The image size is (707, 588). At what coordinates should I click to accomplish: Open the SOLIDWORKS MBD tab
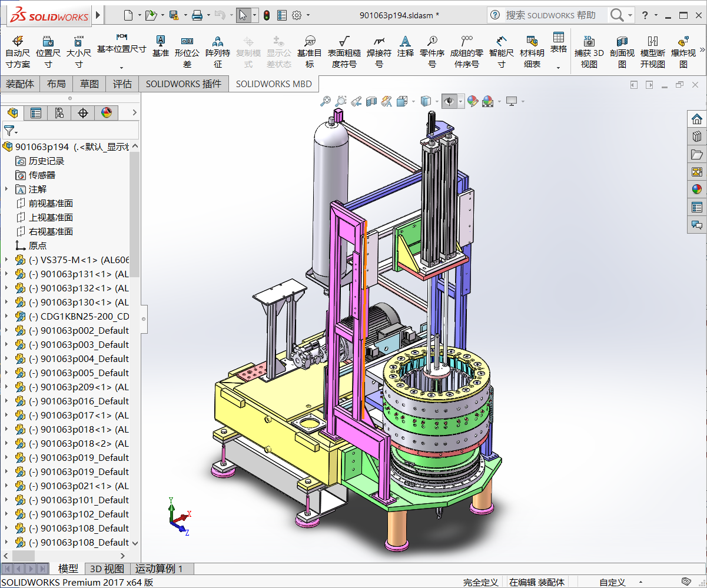point(274,84)
